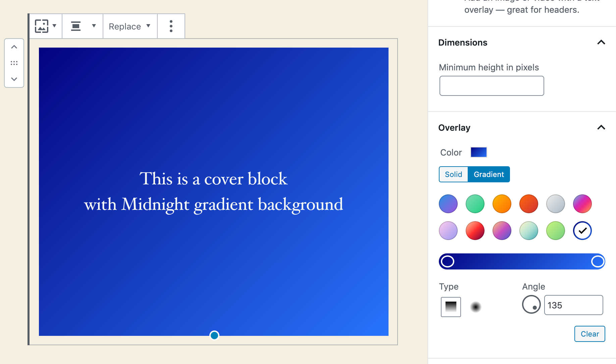Click the currently checked Midnight gradient preset
The width and height of the screenshot is (616, 364).
tap(582, 230)
